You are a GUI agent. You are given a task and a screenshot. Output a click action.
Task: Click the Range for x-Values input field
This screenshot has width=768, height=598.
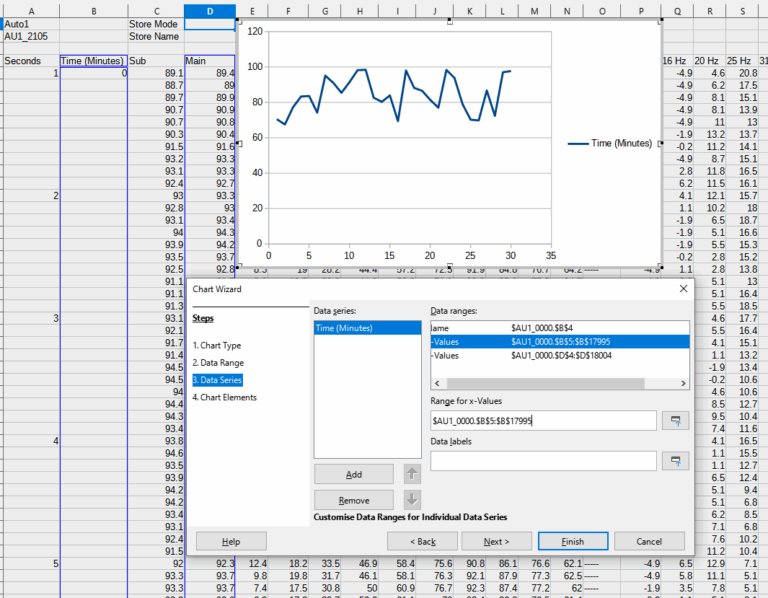click(x=543, y=421)
